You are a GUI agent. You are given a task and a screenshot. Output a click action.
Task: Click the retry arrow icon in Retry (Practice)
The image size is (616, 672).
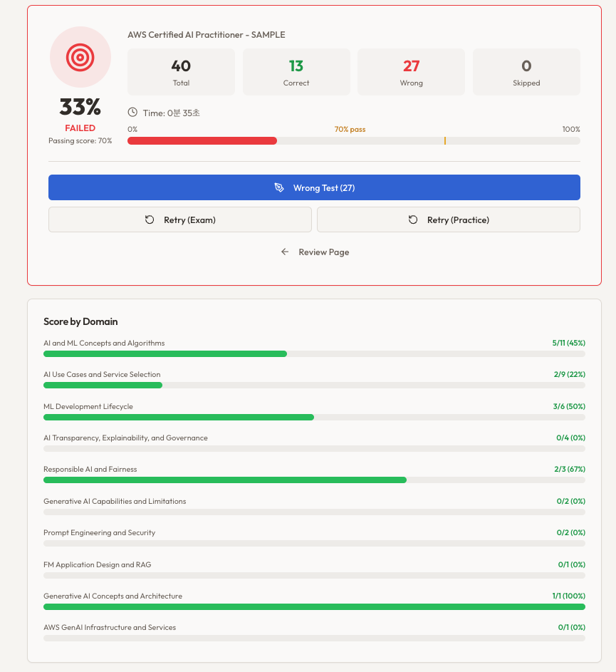pos(413,220)
